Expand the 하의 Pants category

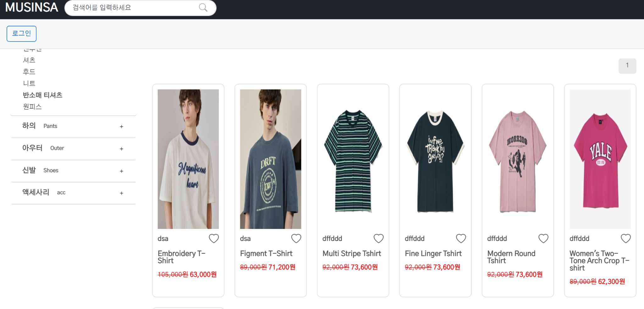[121, 127]
